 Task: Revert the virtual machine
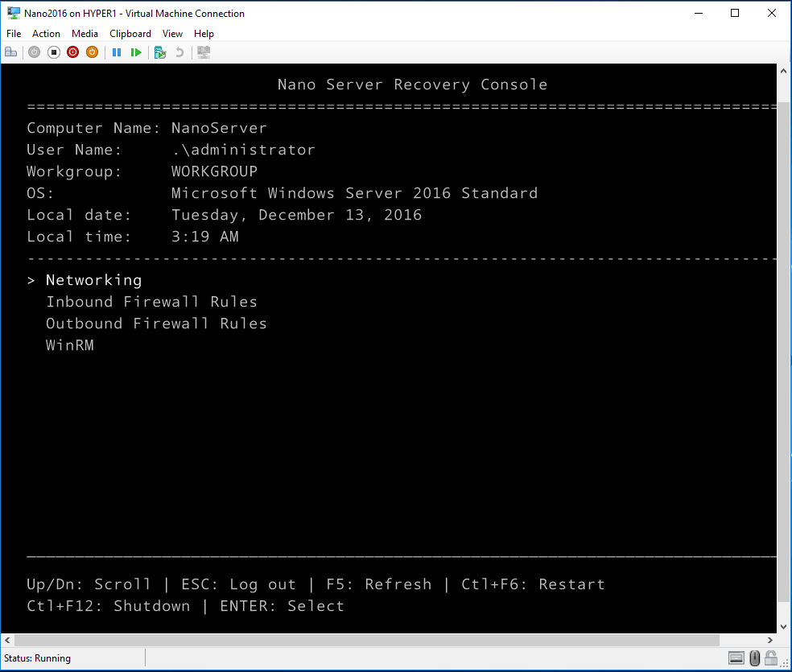[x=181, y=52]
